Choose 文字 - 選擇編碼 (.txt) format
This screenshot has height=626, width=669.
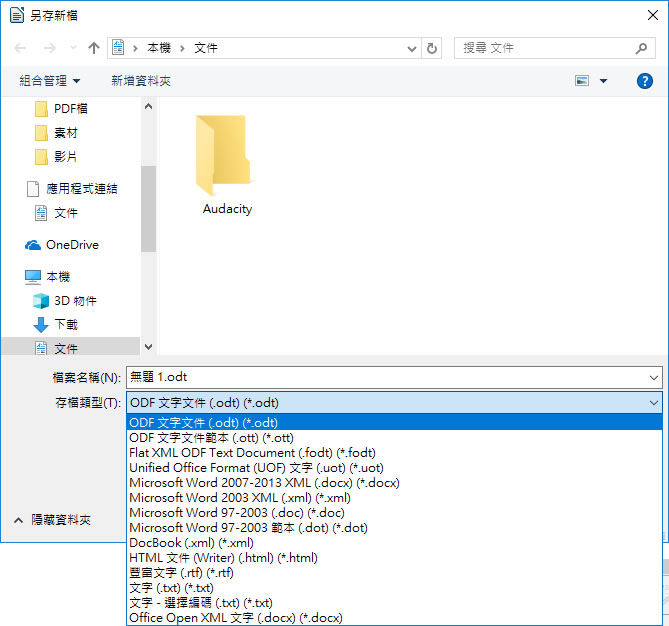(394, 603)
